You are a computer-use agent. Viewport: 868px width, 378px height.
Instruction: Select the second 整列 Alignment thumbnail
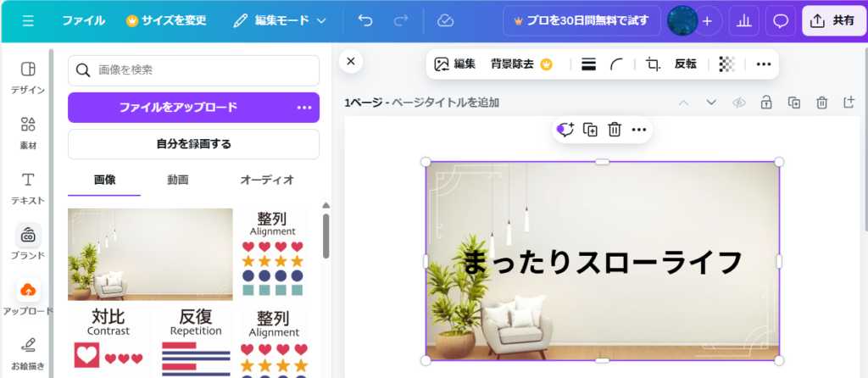pos(274,343)
